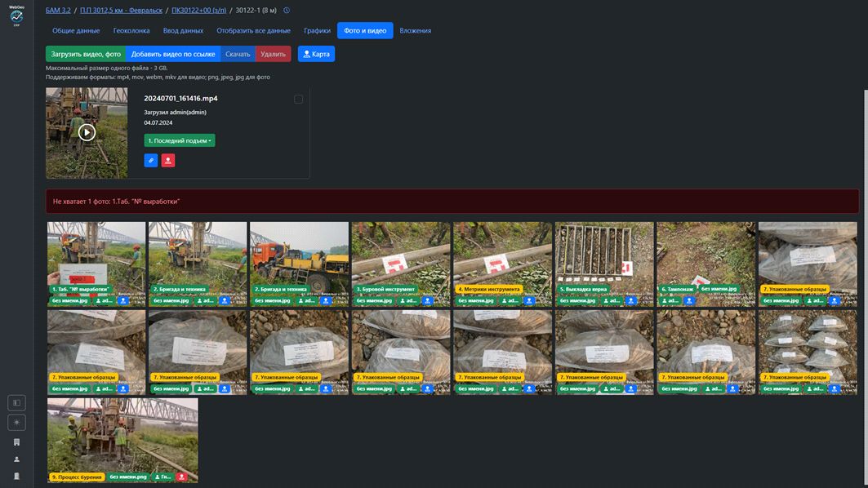The height and width of the screenshot is (488, 868).
Task: Switch to the 'Графики' tab
Action: click(317, 31)
